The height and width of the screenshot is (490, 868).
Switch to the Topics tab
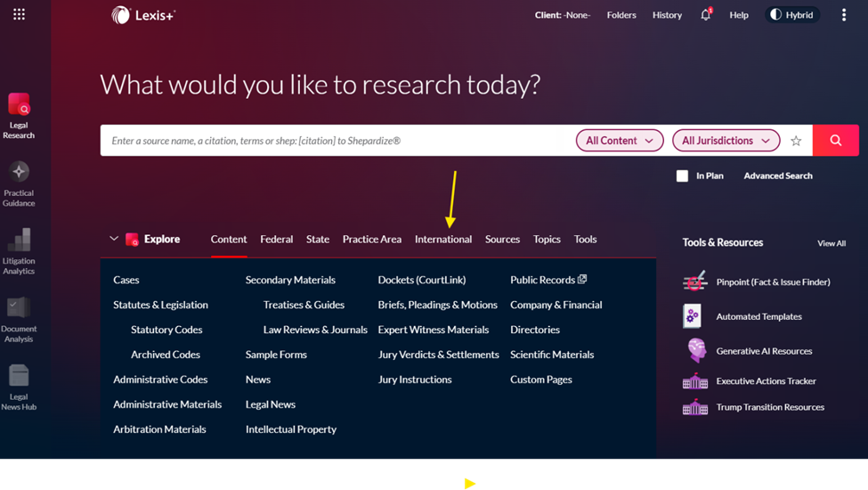[547, 239]
